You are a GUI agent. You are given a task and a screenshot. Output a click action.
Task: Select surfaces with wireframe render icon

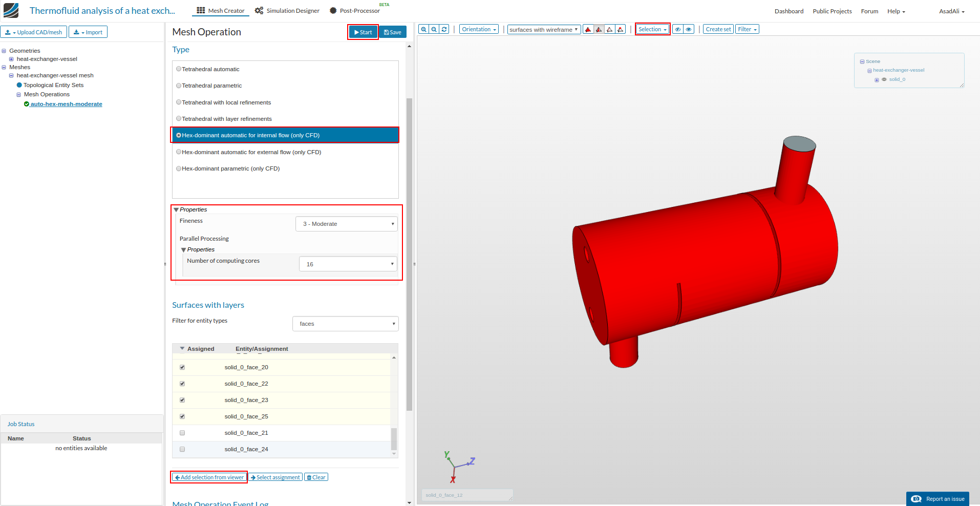tap(599, 29)
